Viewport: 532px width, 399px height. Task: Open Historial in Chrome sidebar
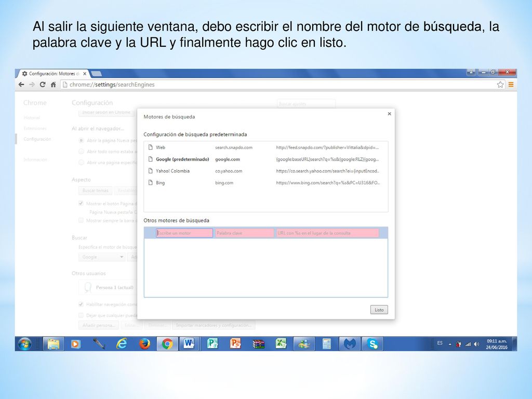[x=32, y=118]
